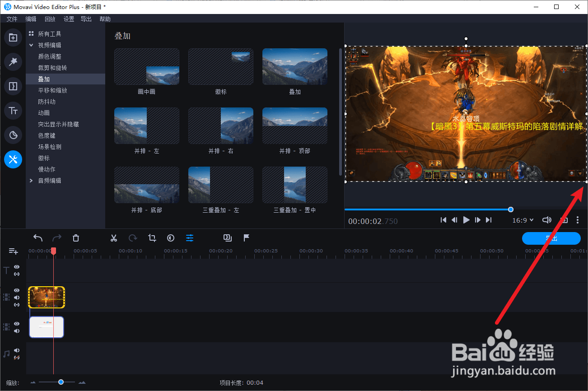Screen dimensions: 588x391
Task: Split clip with the scissors icon
Action: coord(114,238)
